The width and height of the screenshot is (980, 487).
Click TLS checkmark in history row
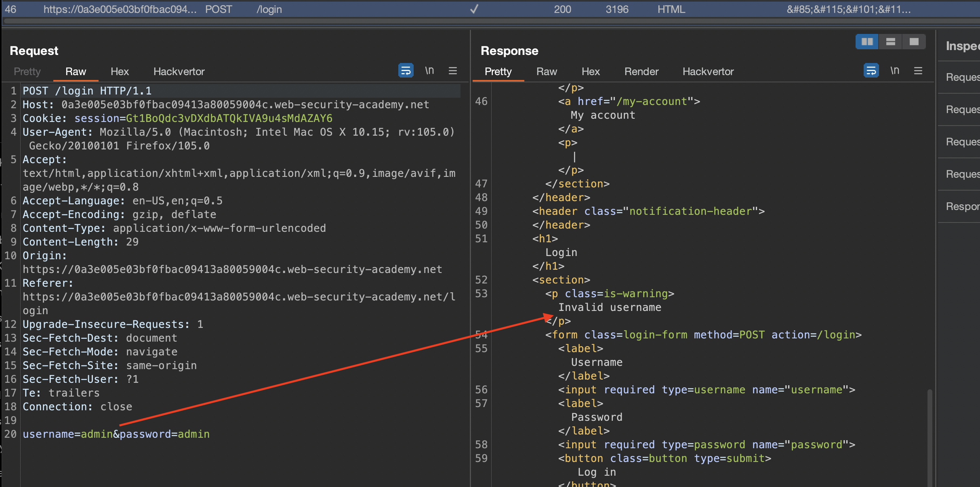tap(474, 9)
